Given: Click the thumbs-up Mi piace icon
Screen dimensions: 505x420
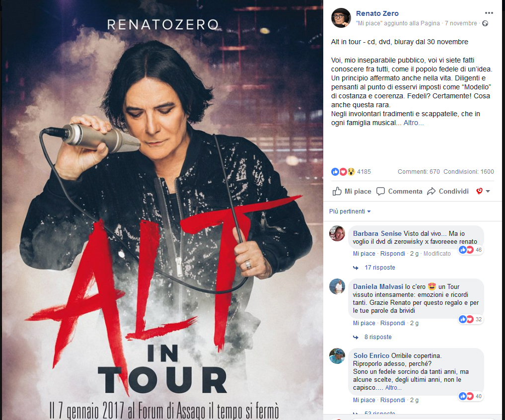Looking at the screenshot, I should [x=337, y=191].
